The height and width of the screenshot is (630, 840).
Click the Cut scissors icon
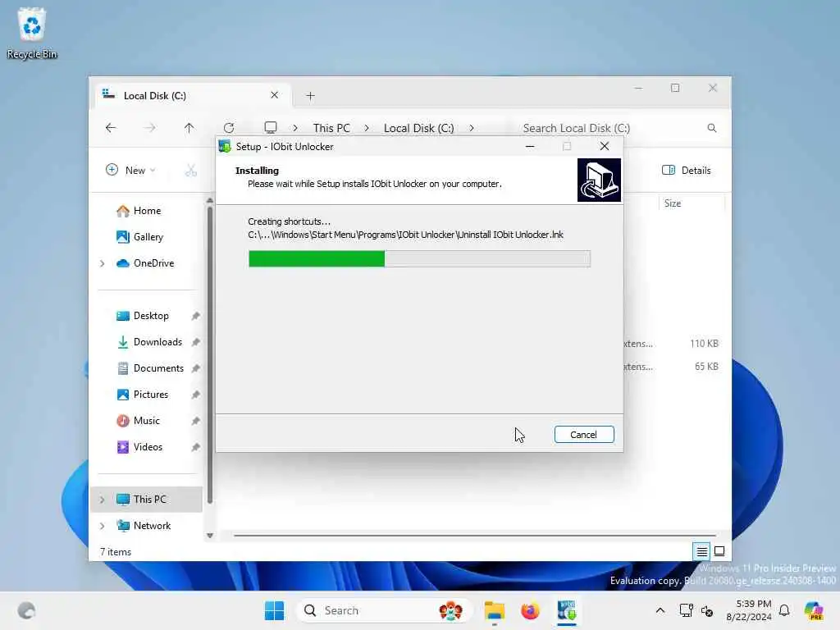[191, 171]
